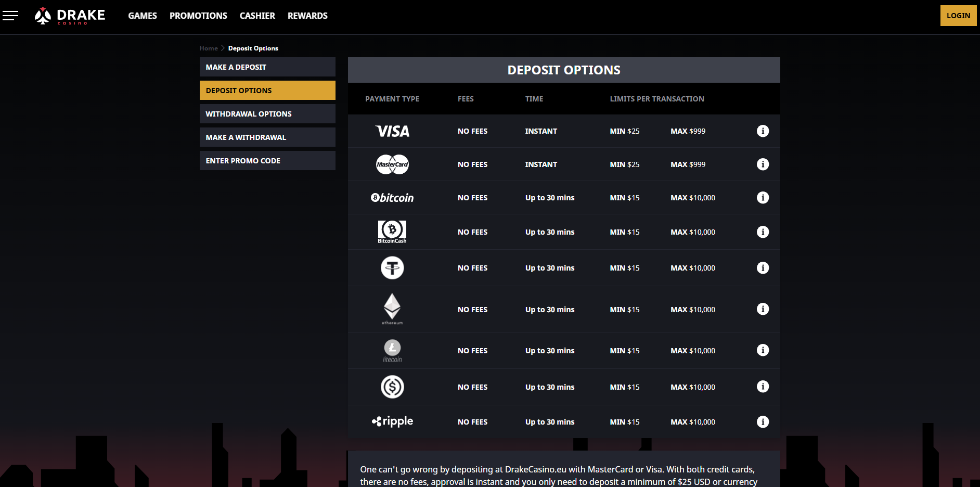Screen dimensions: 980x487
Task: Click the ripple payment logo
Action: point(392,421)
